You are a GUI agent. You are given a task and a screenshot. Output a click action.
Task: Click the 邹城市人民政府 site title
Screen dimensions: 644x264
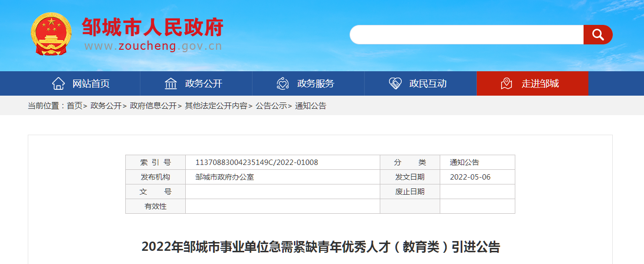coord(153,27)
